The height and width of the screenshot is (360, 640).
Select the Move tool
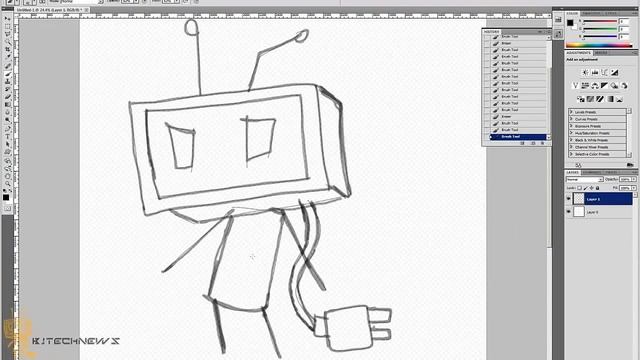click(x=7, y=18)
